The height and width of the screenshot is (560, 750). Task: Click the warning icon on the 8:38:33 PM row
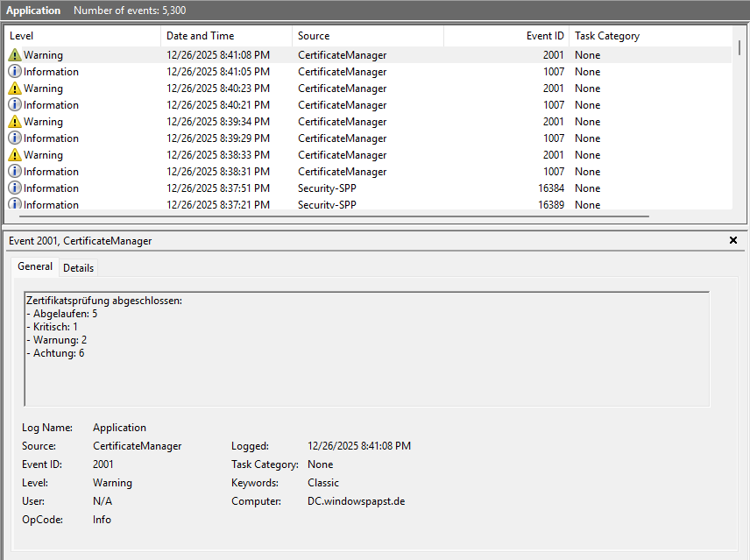tap(16, 154)
